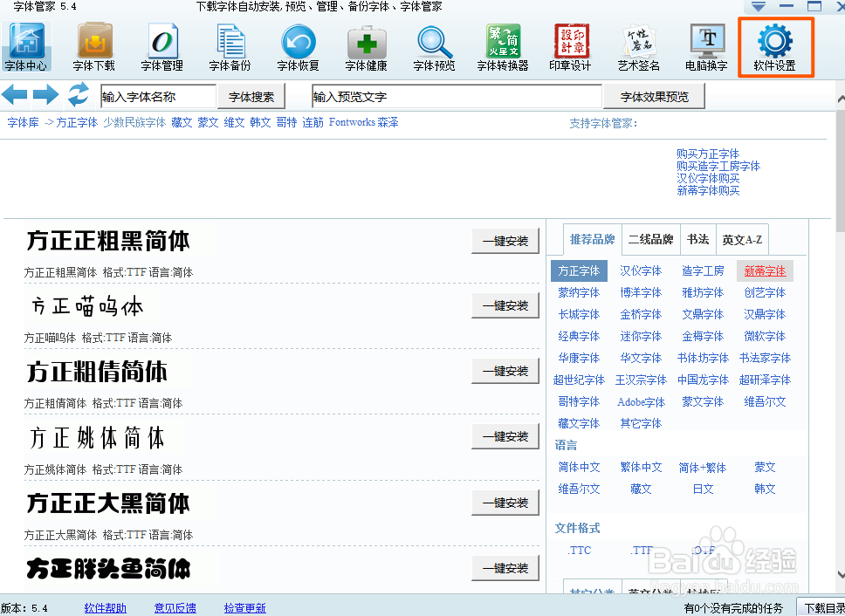Image resolution: width=845 pixels, height=616 pixels.
Task: Select the 其它字体 brand
Action: pos(641,424)
